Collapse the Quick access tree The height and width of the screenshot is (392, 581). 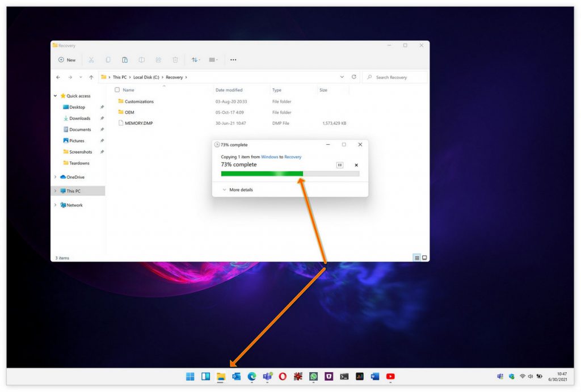[x=55, y=96]
